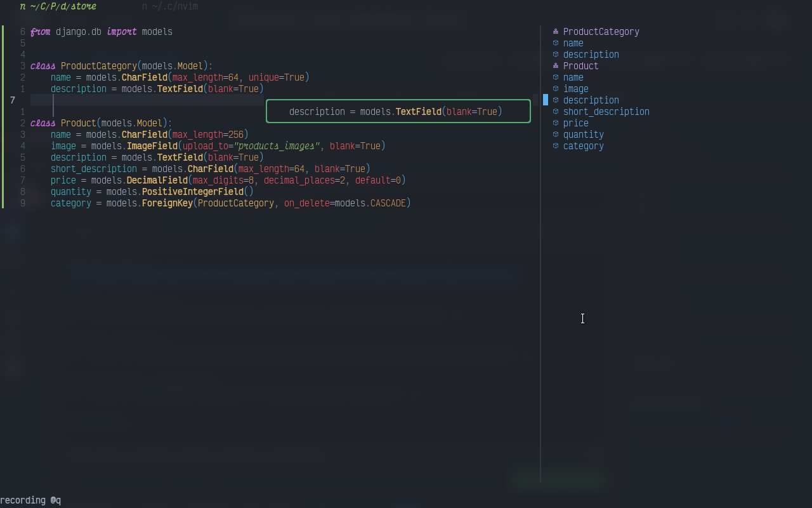Screen dimensions: 812x508
Task: Click the field icon next to price
Action: click(x=555, y=123)
